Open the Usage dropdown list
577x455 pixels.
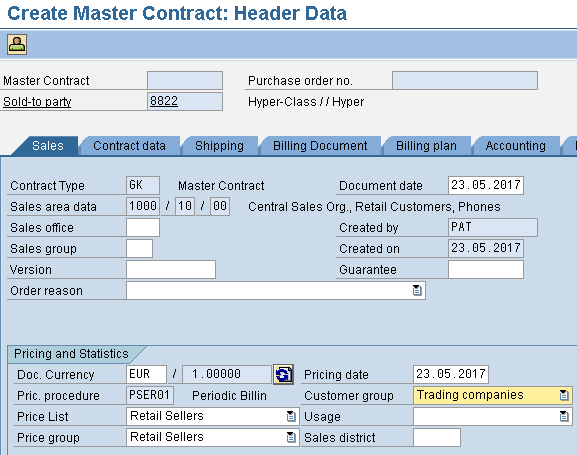tap(564, 416)
